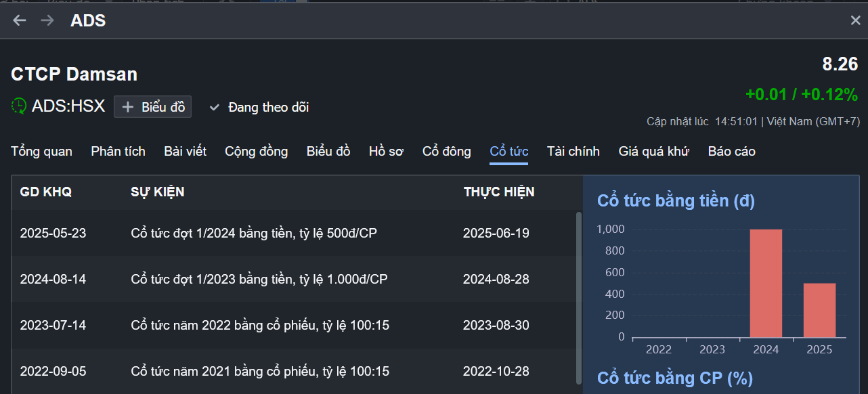Viewport: 868px width, 394px height.
Task: Click the 2025 red dividend bar
Action: point(819,310)
